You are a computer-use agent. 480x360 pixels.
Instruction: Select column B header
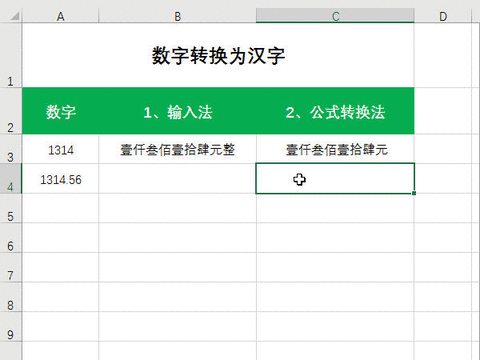178,16
